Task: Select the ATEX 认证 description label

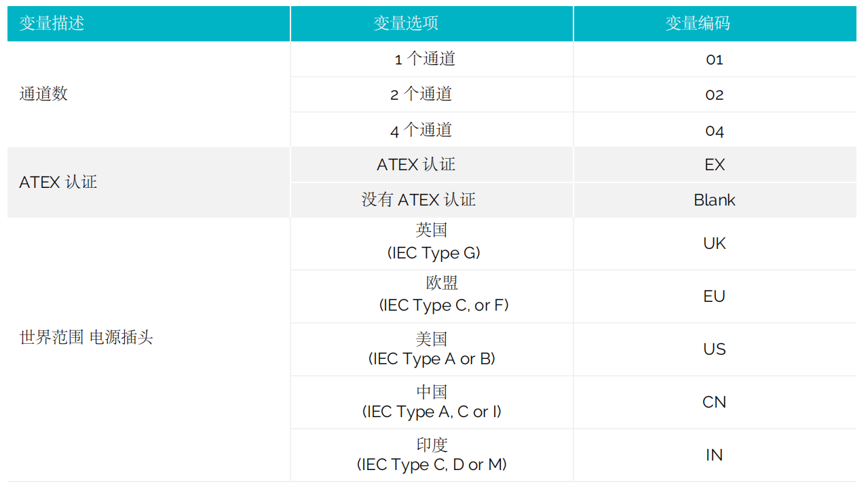Action: point(58,182)
